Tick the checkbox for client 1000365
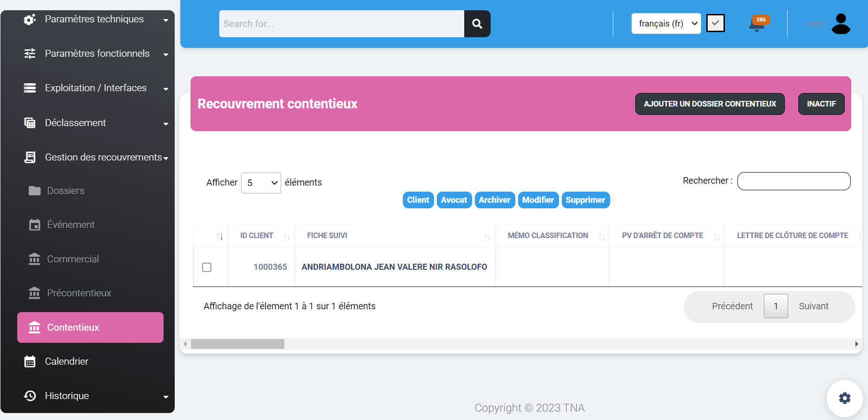Viewport: 868px width, 420px height. pyautogui.click(x=207, y=267)
